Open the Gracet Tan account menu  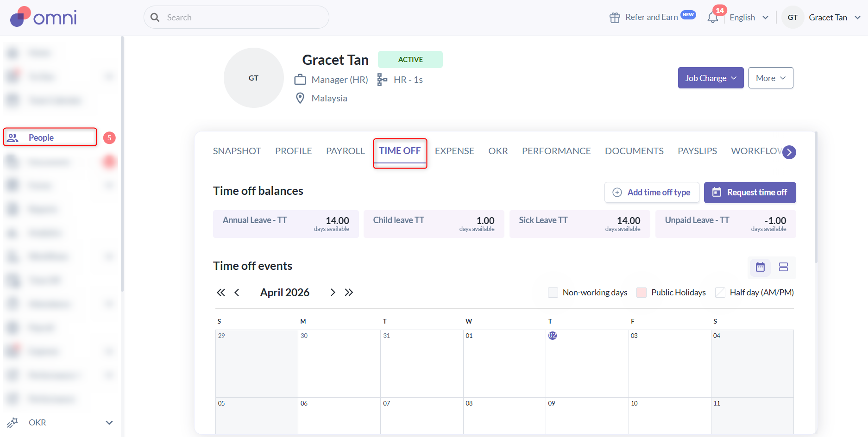(x=835, y=18)
